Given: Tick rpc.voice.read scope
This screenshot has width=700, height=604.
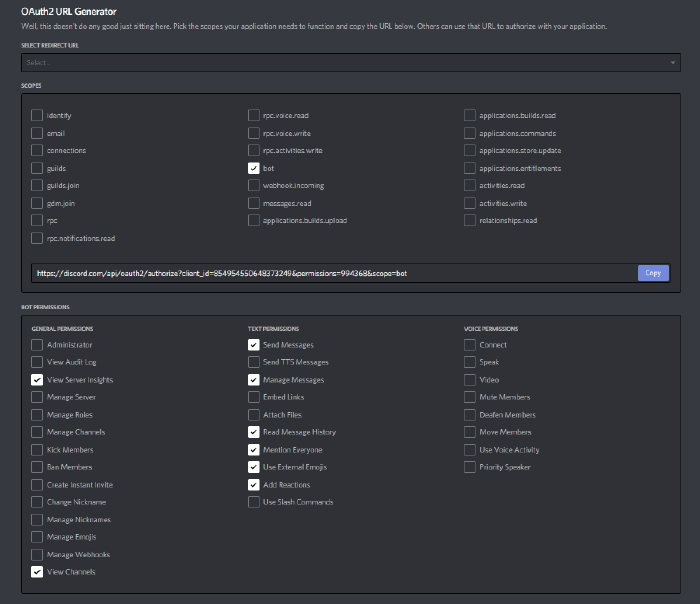Looking at the screenshot, I should 254,115.
